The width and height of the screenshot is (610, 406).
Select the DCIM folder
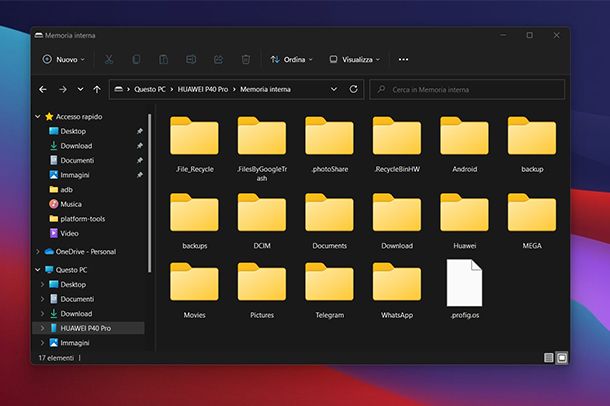[x=262, y=219]
